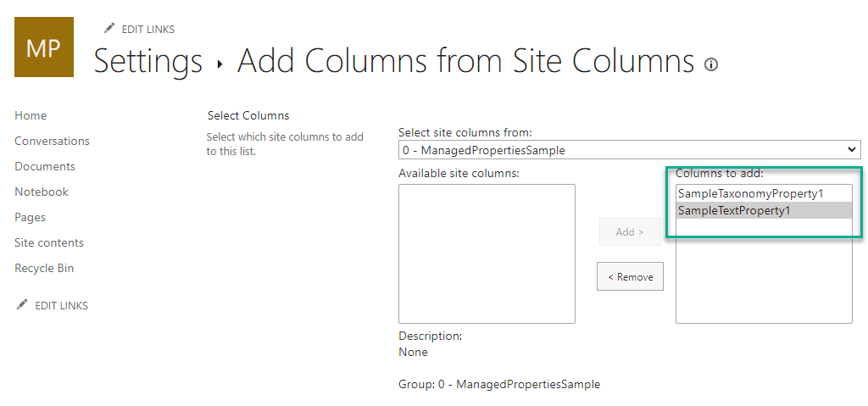Open Conversations in the left navigation
This screenshot has height=406, width=868.
[52, 141]
